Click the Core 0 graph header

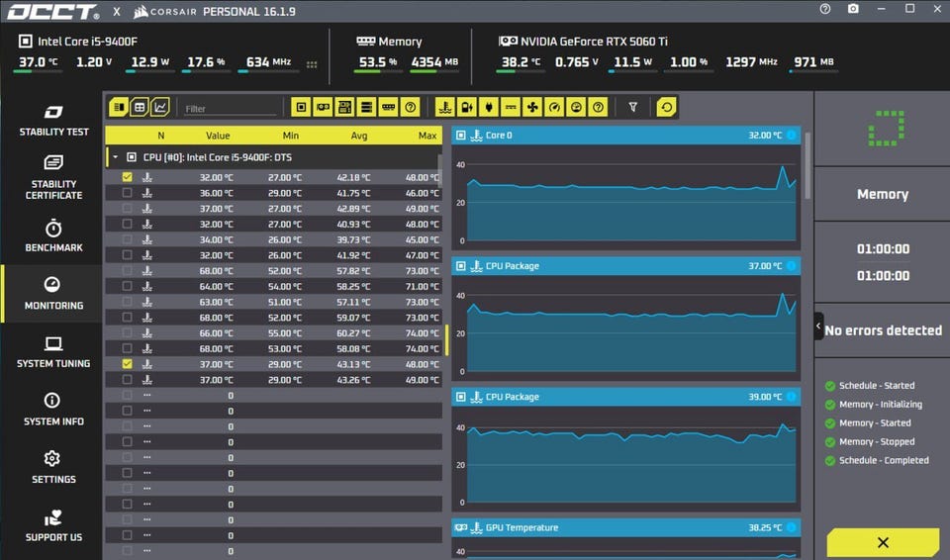625,136
